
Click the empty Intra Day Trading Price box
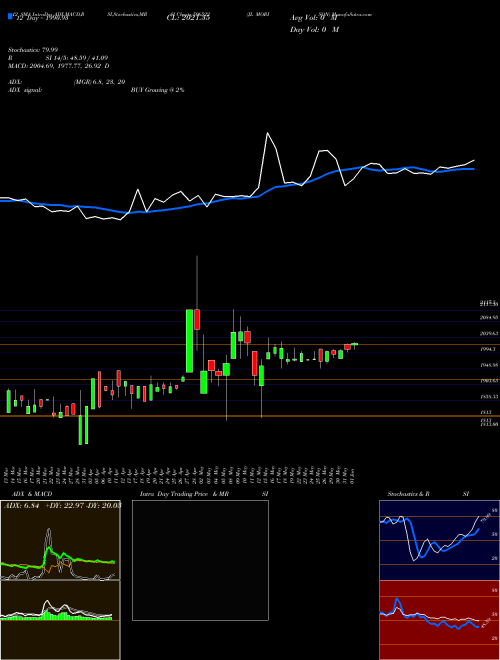pos(200,560)
